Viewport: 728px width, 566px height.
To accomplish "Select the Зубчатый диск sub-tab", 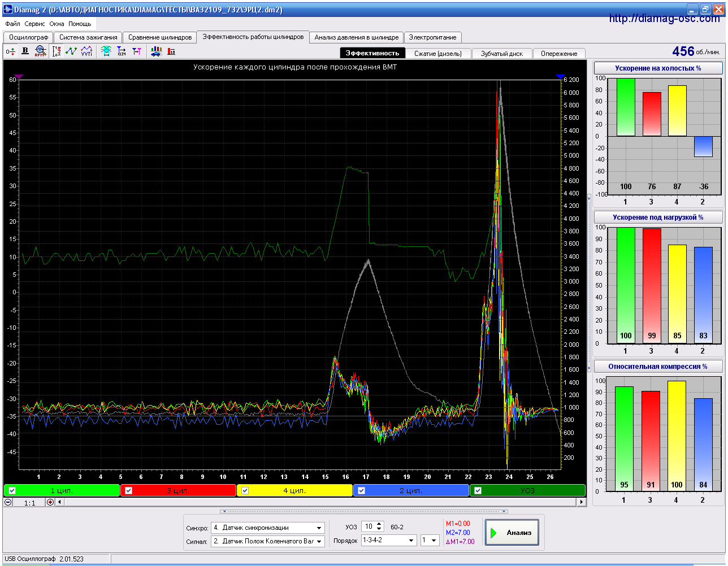I will [x=502, y=54].
